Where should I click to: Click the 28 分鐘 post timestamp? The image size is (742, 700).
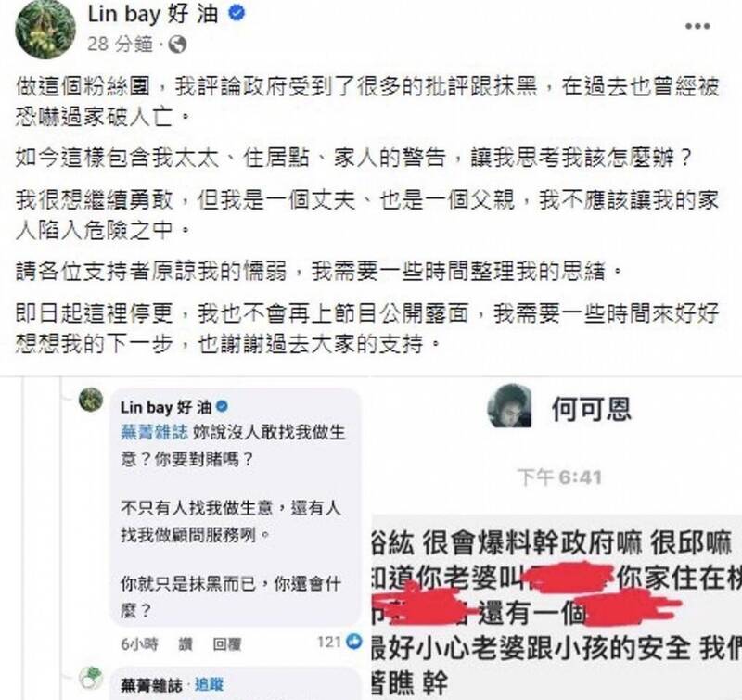tap(121, 45)
